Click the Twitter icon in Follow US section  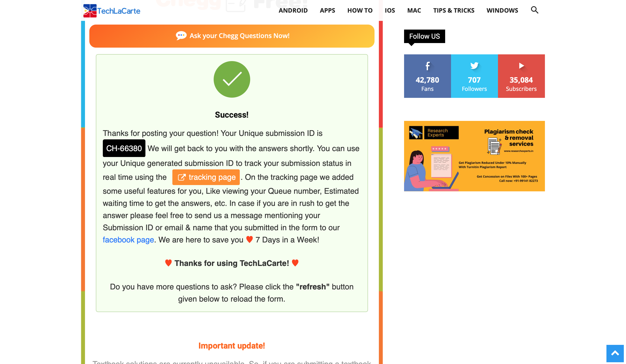pyautogui.click(x=474, y=65)
